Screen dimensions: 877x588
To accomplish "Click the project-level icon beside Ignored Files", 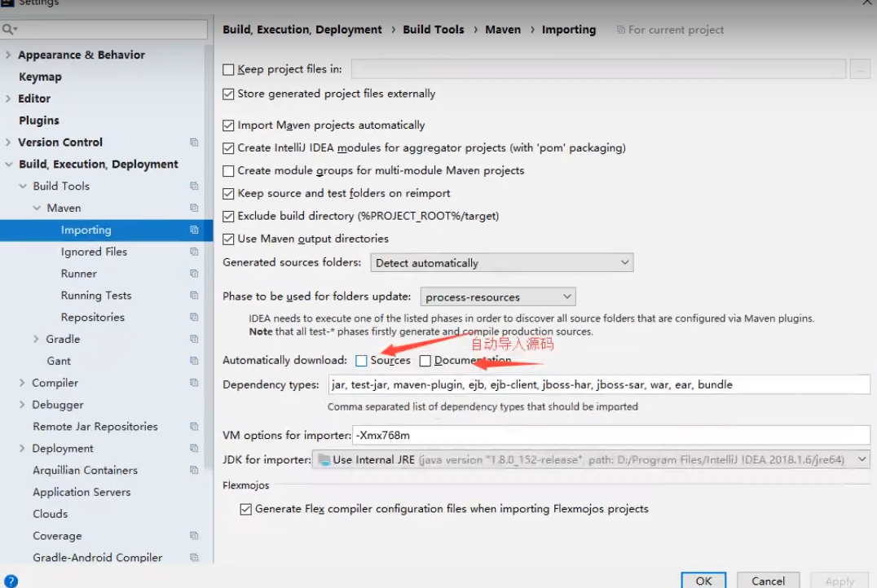I will 194,252.
